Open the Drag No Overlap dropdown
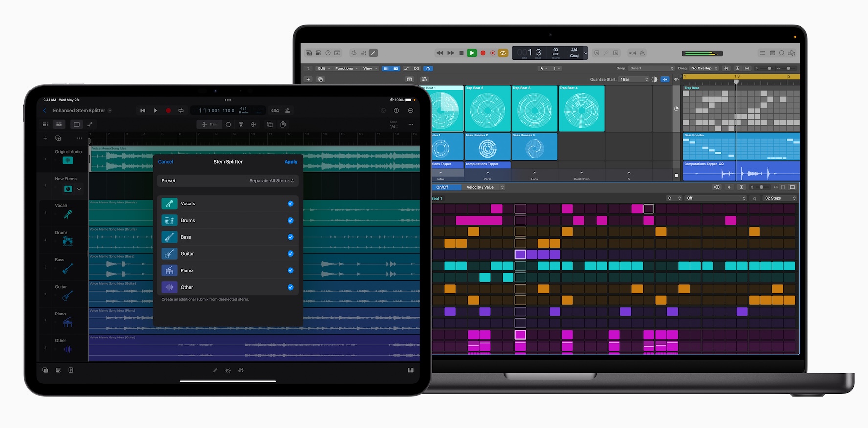The height and width of the screenshot is (428, 868). 704,68
